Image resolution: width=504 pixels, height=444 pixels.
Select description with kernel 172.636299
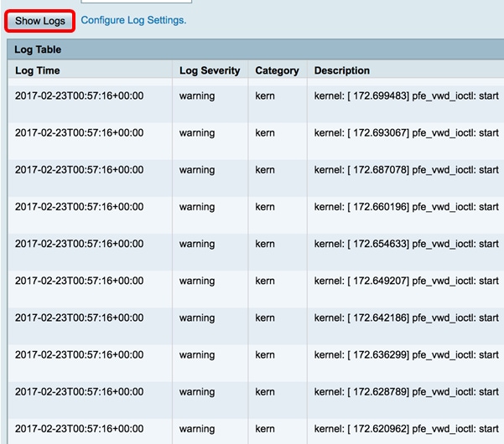(406, 354)
